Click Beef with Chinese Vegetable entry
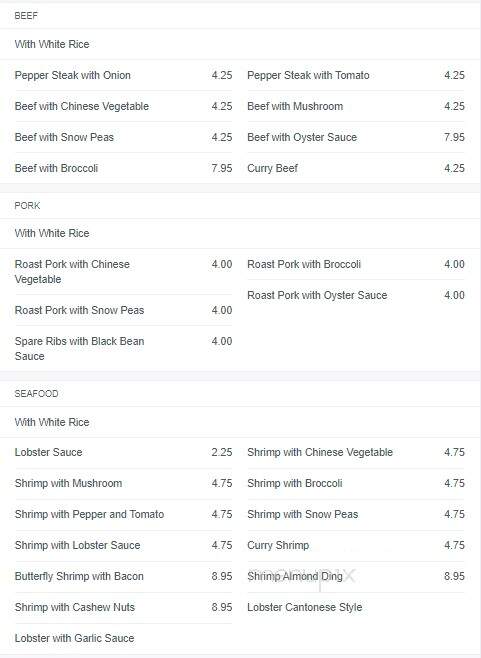Image resolution: width=481 pixels, height=658 pixels. (x=82, y=106)
